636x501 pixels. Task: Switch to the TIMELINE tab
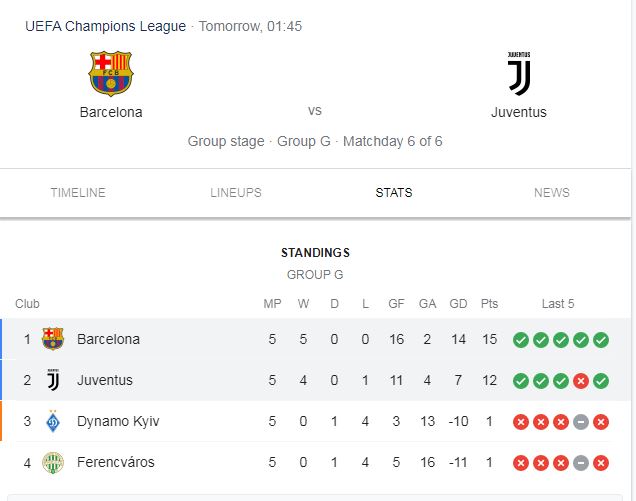(78, 193)
